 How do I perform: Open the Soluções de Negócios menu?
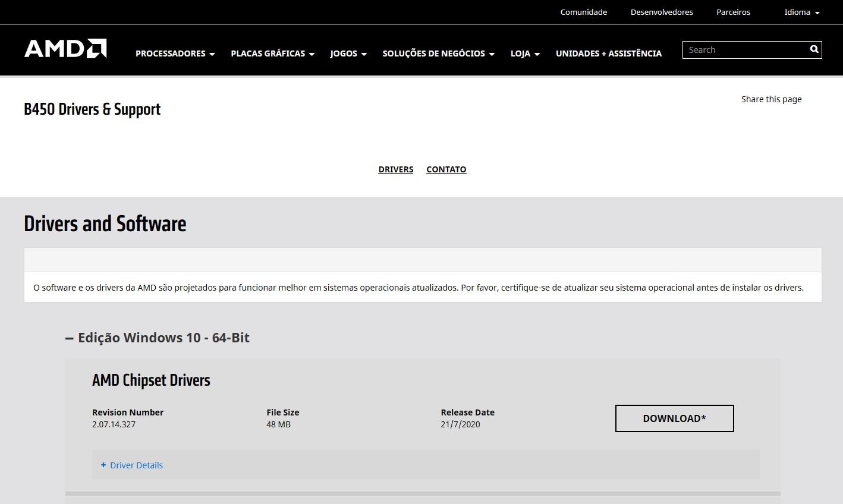(438, 53)
